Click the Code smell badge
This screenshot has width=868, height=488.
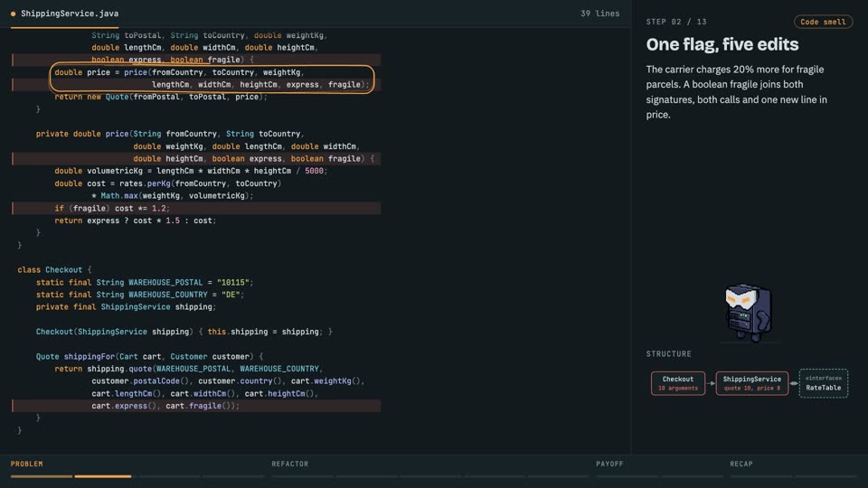823,22
